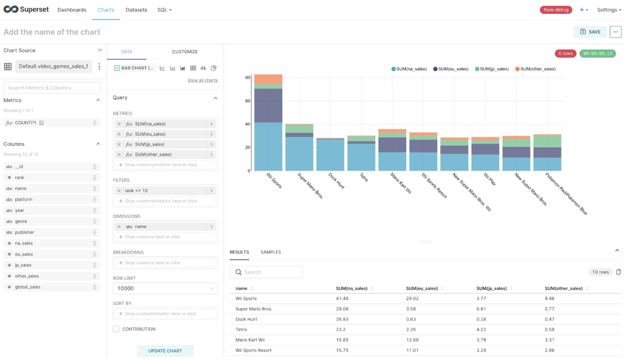Collapse the Query section
Viewport: 627px width, 364px height.
point(216,98)
